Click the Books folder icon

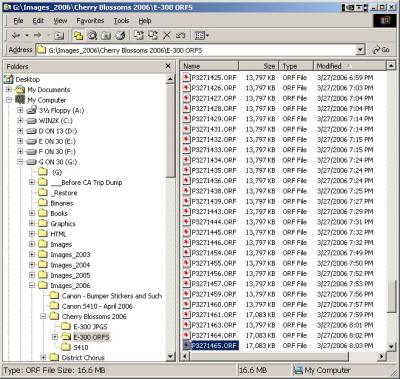tap(43, 213)
